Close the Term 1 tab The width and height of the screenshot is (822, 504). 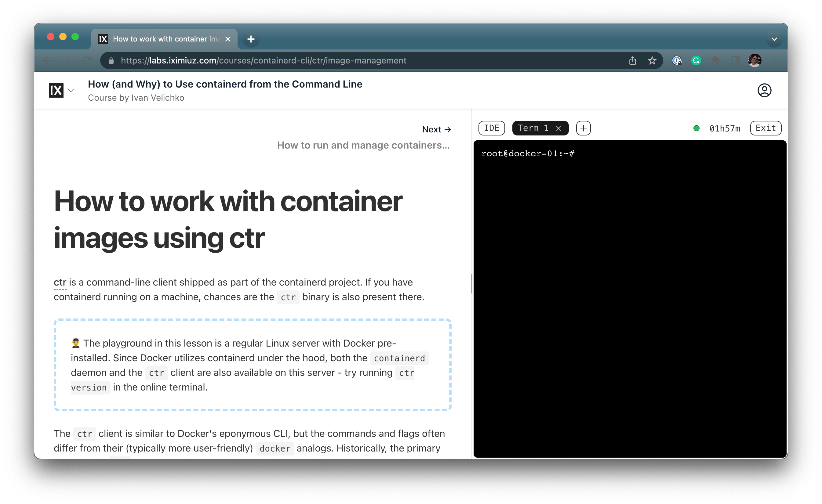pos(558,128)
